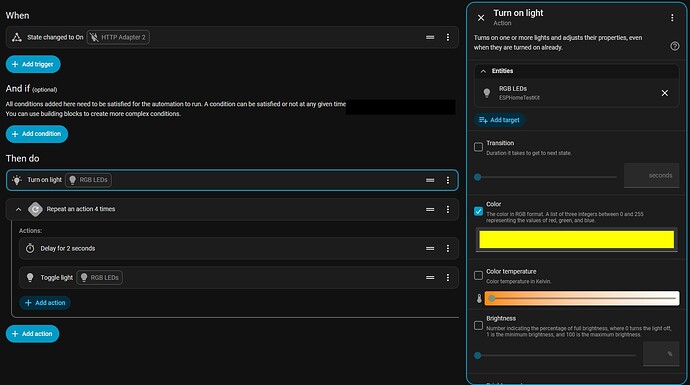Click the Add condition button

point(37,134)
